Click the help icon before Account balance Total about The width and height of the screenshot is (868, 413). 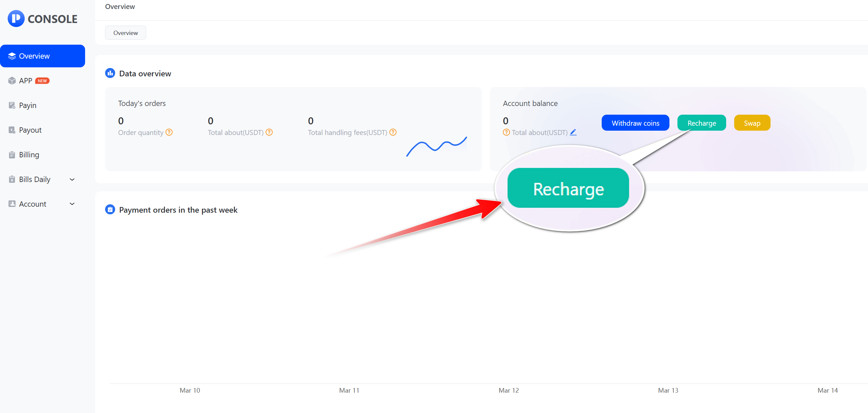(506, 132)
